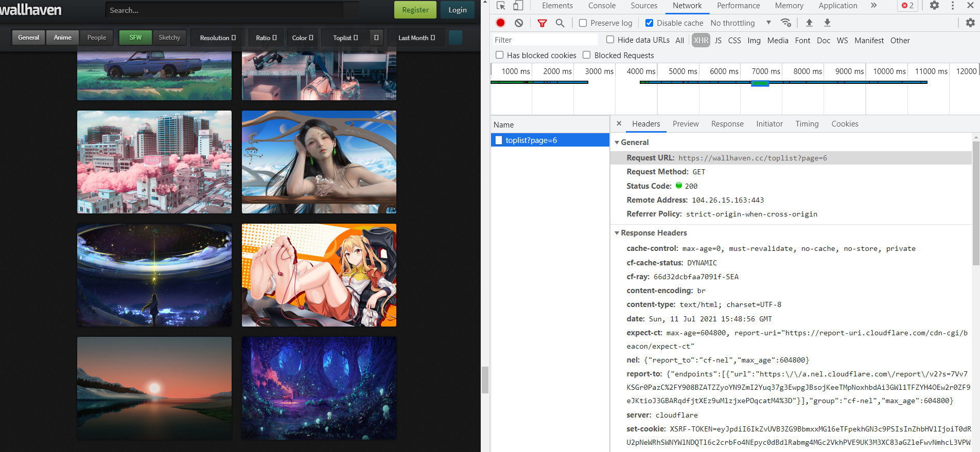The width and height of the screenshot is (980, 452).
Task: Show more DevTools tabs chevron
Action: [x=873, y=6]
